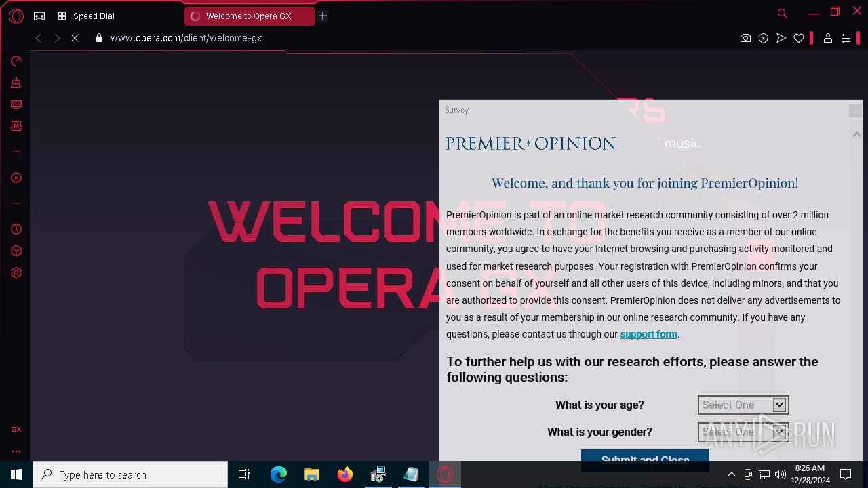Open History clock in sidebar

16,229
